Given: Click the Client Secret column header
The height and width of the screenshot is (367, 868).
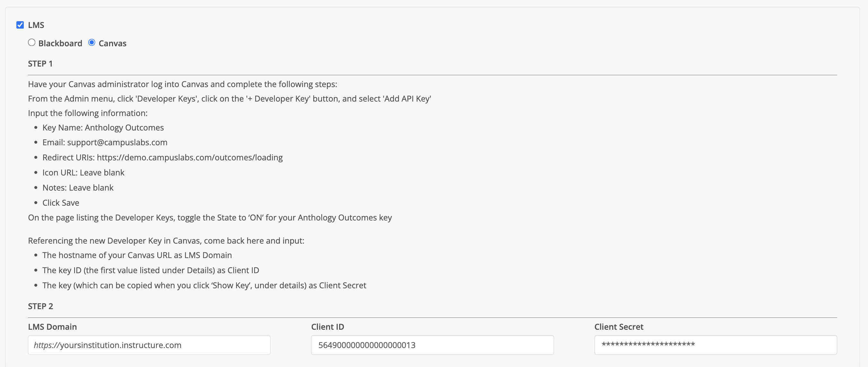Looking at the screenshot, I should (x=618, y=327).
